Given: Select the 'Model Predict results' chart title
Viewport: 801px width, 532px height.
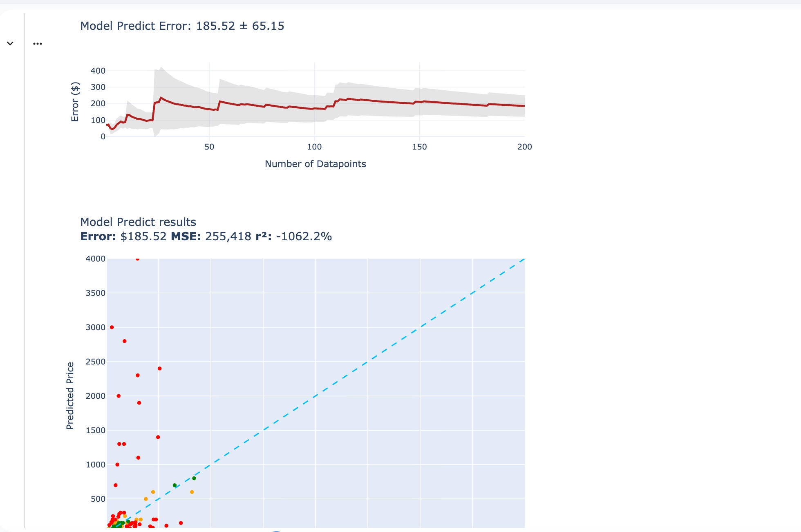Looking at the screenshot, I should [138, 222].
